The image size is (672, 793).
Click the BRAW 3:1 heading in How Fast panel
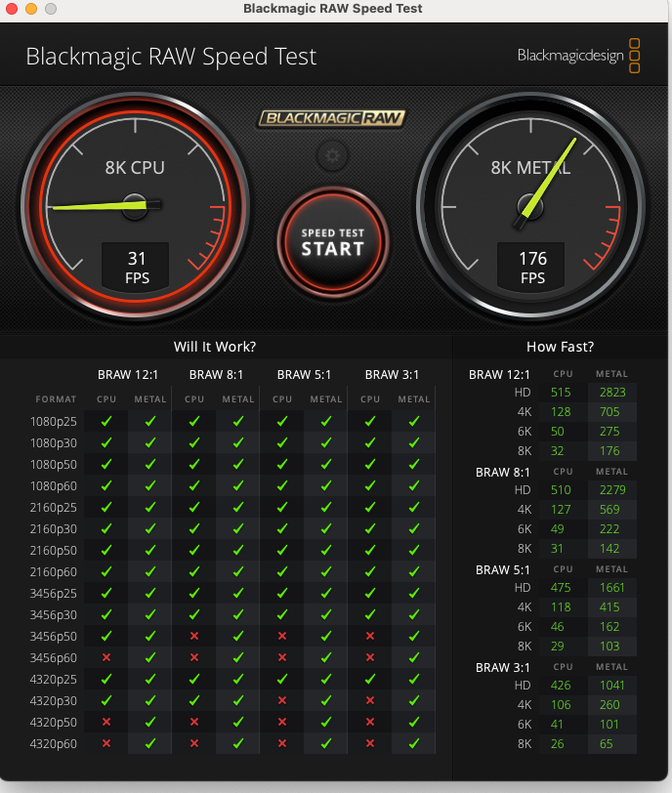[503, 668]
